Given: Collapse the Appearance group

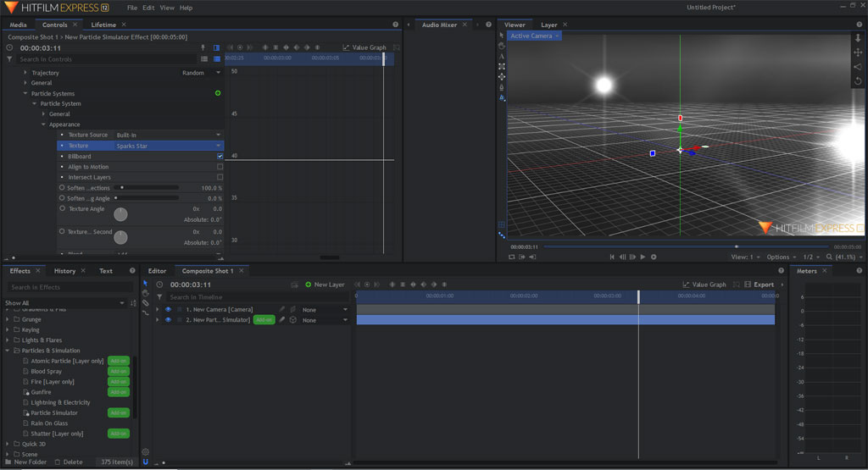Looking at the screenshot, I should 43,124.
